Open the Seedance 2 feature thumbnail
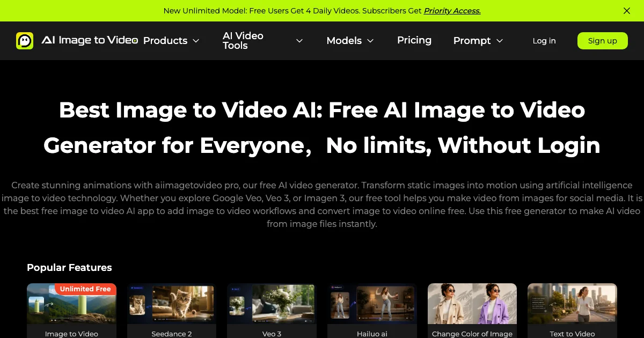Screen dimensions: 644x338 (172, 304)
